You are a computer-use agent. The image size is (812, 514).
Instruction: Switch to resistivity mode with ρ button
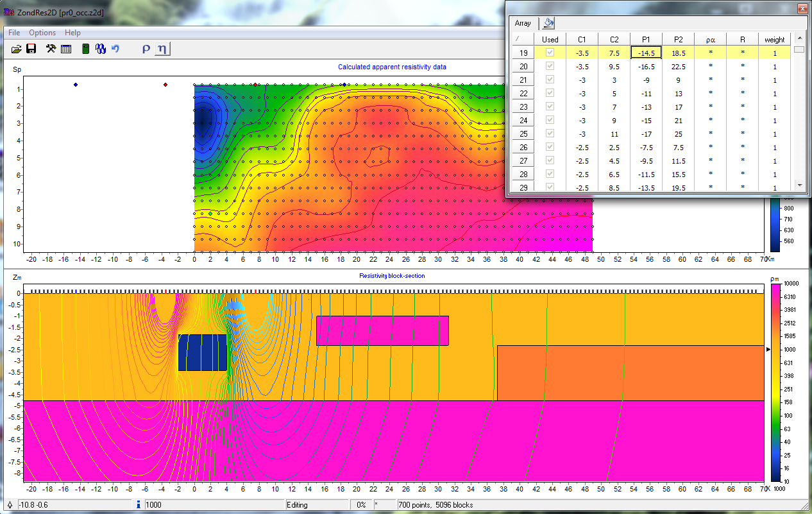[146, 49]
